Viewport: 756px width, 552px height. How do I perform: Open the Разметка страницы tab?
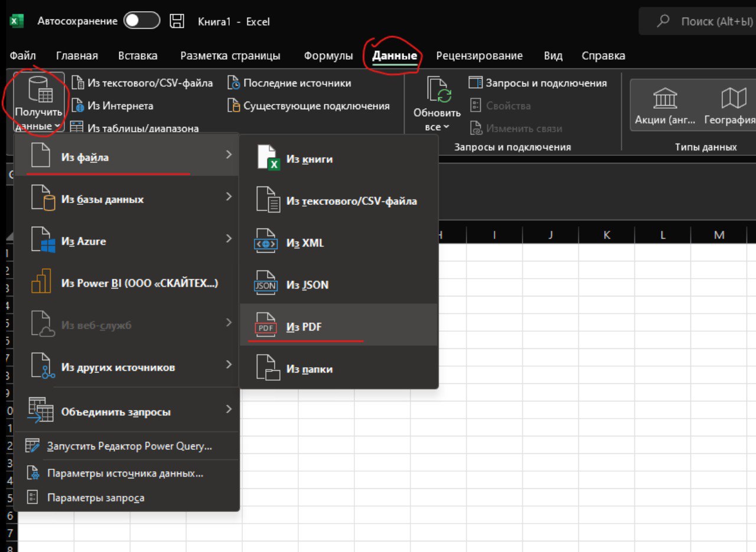(x=230, y=56)
